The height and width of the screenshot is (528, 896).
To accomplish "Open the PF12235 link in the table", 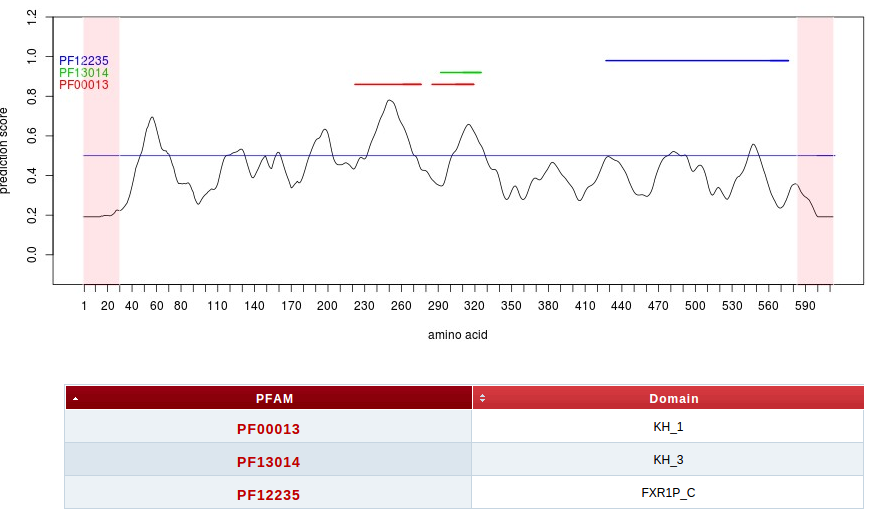I will (268, 494).
